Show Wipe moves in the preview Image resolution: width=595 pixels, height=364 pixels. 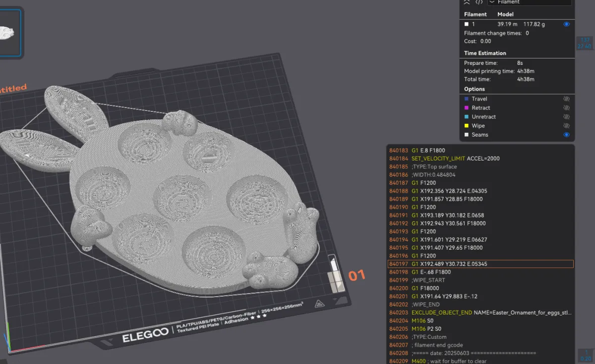[x=566, y=126]
